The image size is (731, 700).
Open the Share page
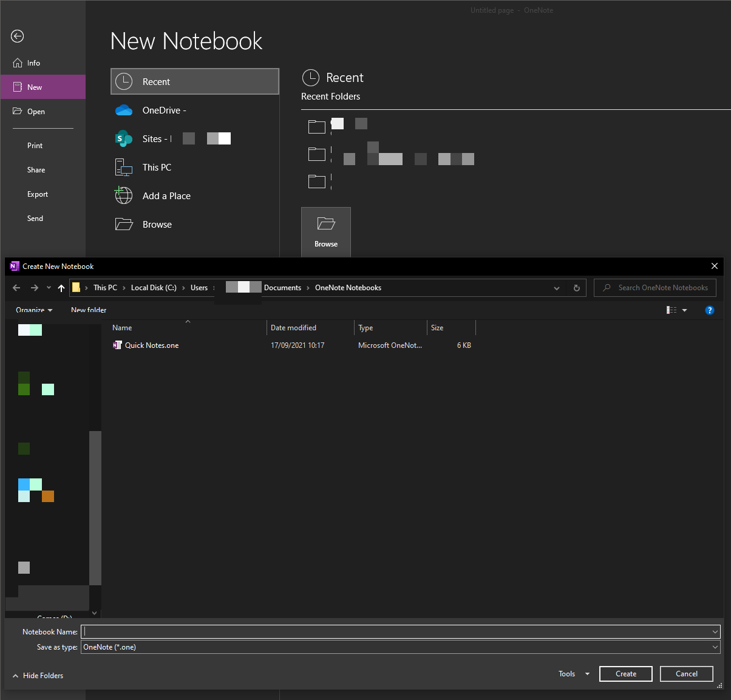point(42,170)
